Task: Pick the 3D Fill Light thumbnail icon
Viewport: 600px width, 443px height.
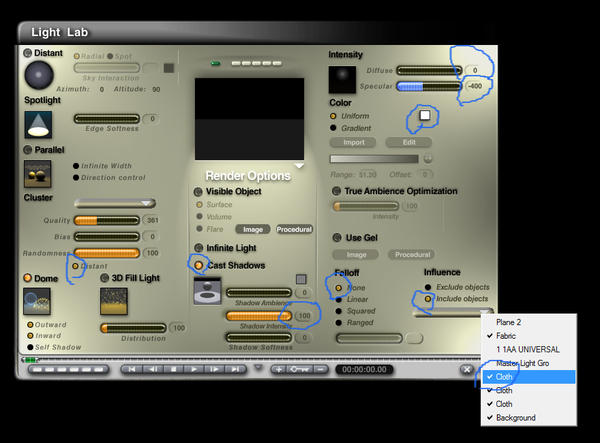Action: point(114,301)
